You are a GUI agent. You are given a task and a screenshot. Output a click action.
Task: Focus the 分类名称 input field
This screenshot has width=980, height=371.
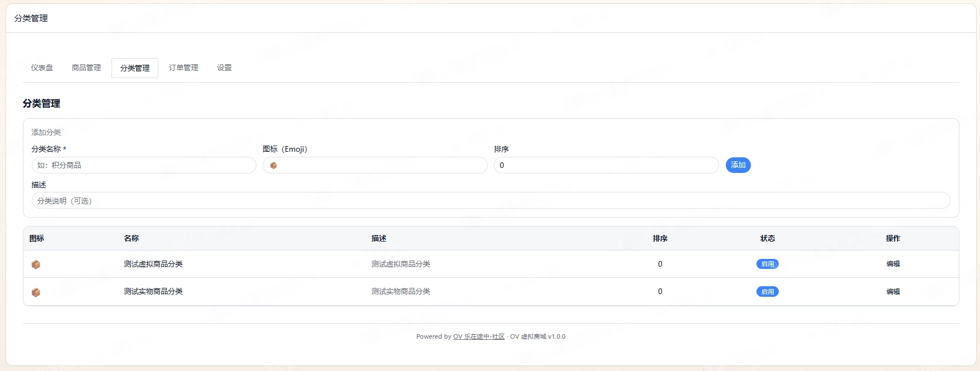coord(144,165)
